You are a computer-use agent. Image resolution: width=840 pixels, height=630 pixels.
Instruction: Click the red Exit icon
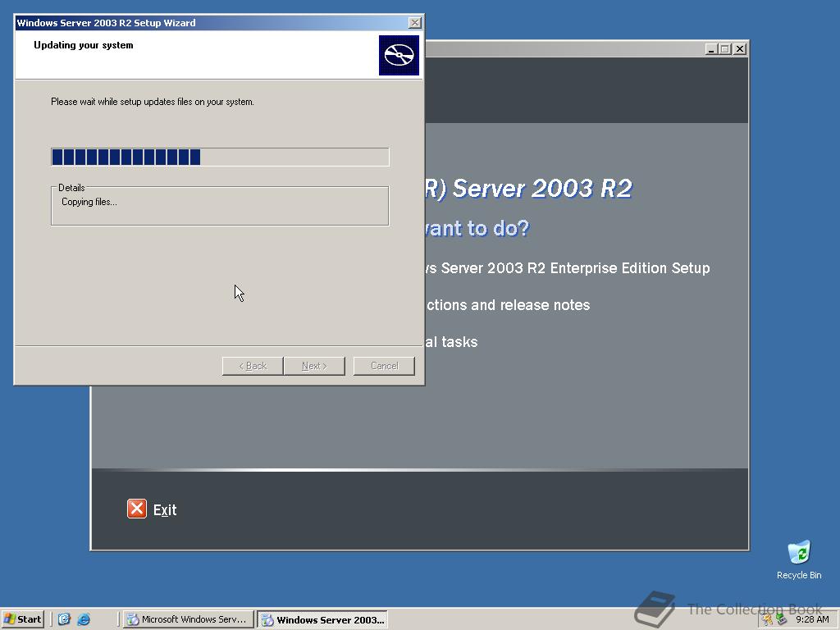137,509
